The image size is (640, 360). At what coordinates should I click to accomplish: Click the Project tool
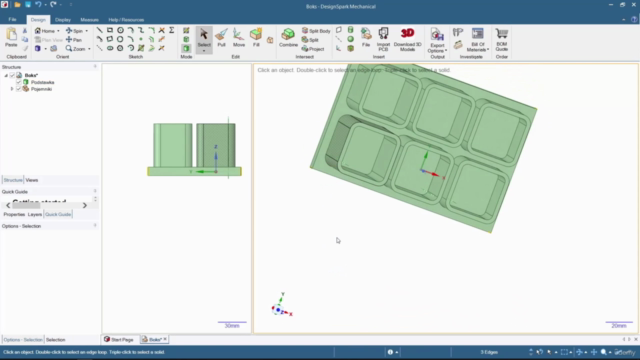(313, 49)
